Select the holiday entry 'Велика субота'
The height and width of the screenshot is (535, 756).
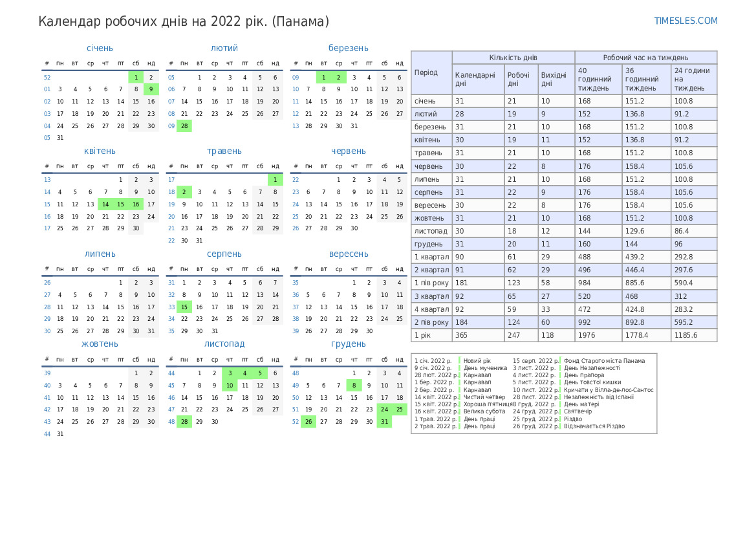click(484, 411)
